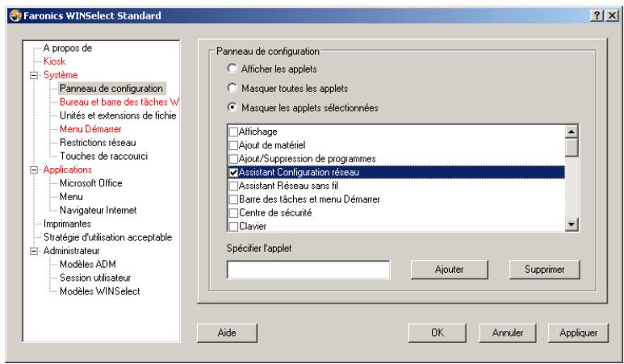Check Assistant Réseau sans fil checkbox
This screenshot has width=624, height=364.
pyautogui.click(x=233, y=186)
